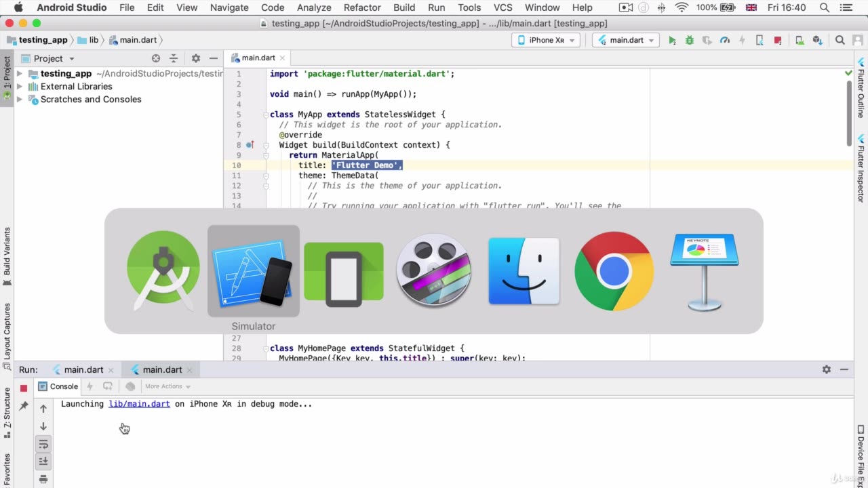The width and height of the screenshot is (868, 488).
Task: Click console hot restart icon
Action: 107,386
